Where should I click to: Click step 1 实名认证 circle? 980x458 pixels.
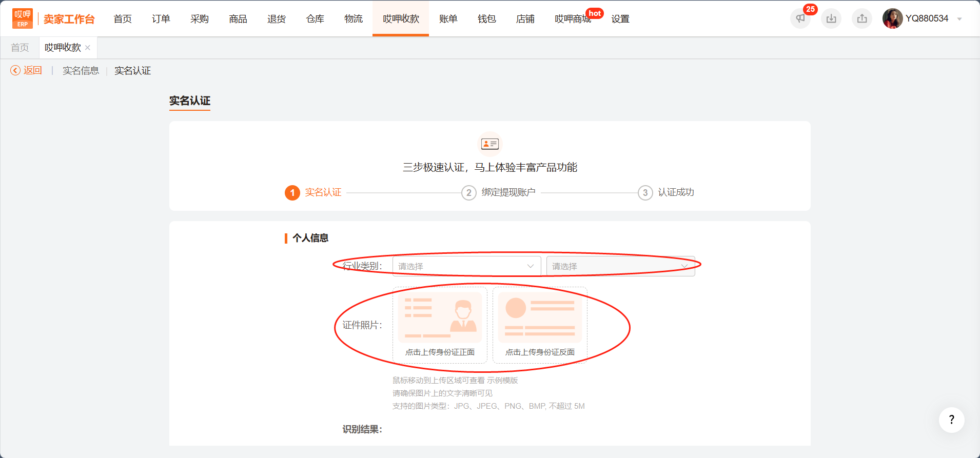coord(292,193)
